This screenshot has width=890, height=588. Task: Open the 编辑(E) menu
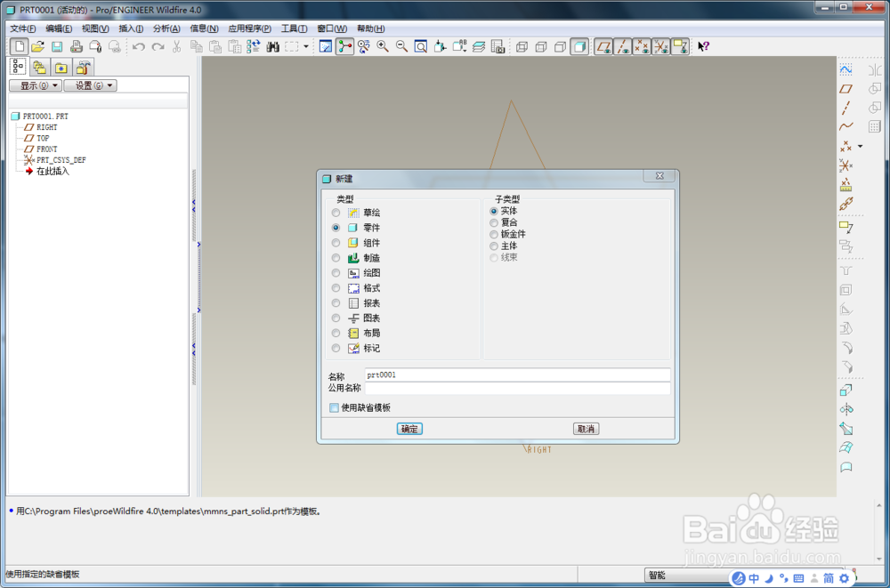coord(59,28)
